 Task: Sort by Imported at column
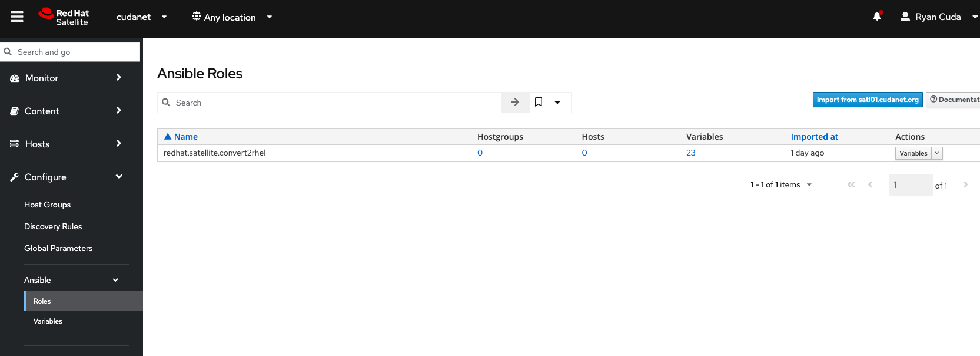[815, 137]
